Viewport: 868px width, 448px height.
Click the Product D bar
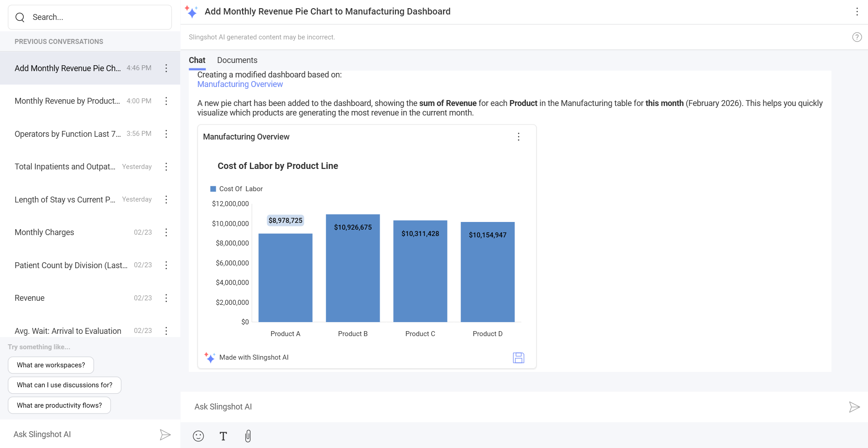click(488, 272)
